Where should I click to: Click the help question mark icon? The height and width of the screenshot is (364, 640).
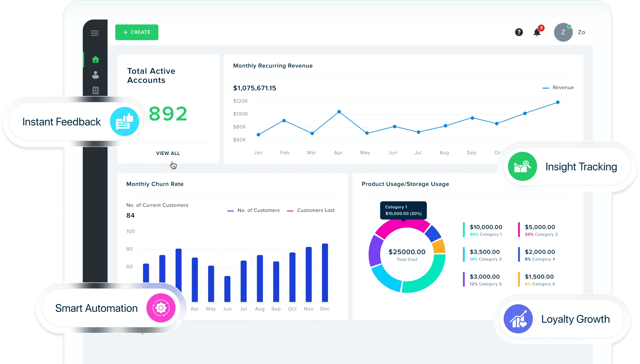point(519,32)
